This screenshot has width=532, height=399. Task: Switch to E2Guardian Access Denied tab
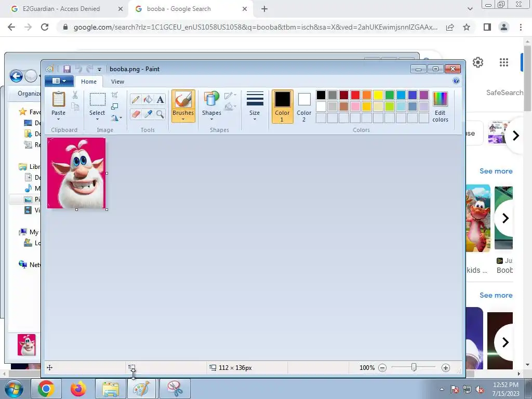61,9
